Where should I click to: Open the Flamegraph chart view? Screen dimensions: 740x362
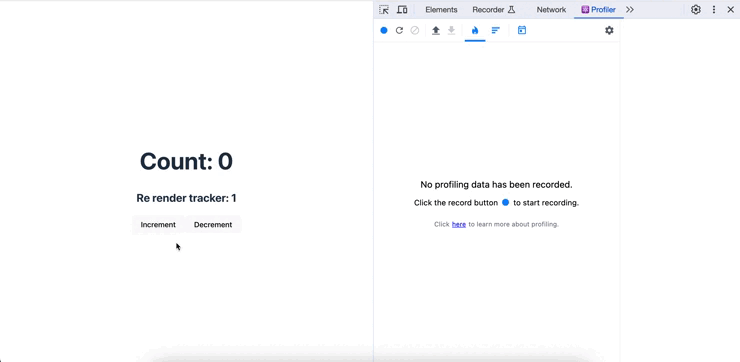(x=475, y=30)
